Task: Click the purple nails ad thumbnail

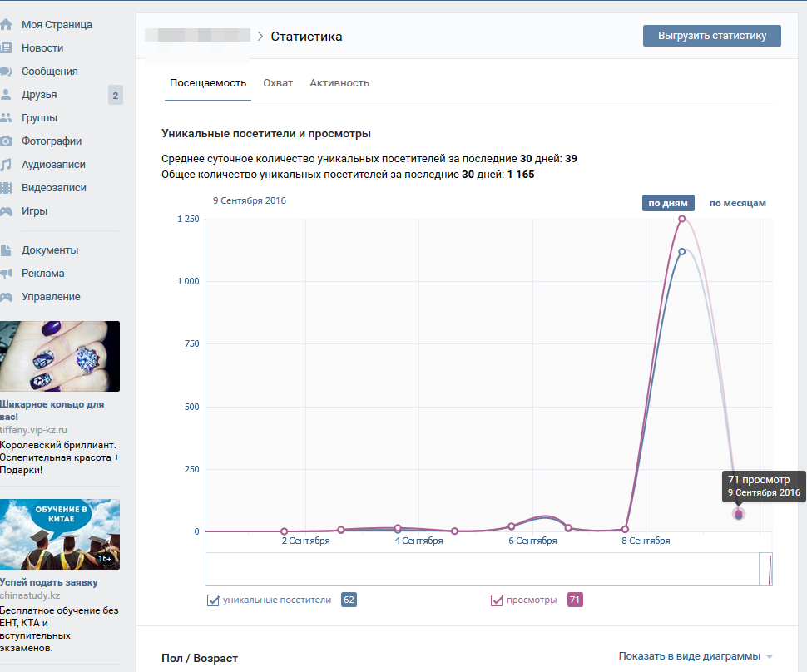Action: point(60,356)
